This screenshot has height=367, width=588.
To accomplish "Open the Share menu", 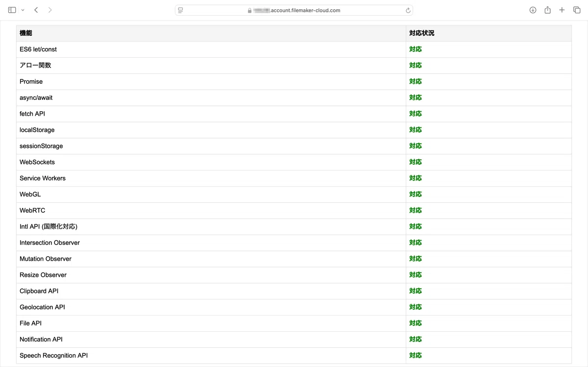I will 547,10.
